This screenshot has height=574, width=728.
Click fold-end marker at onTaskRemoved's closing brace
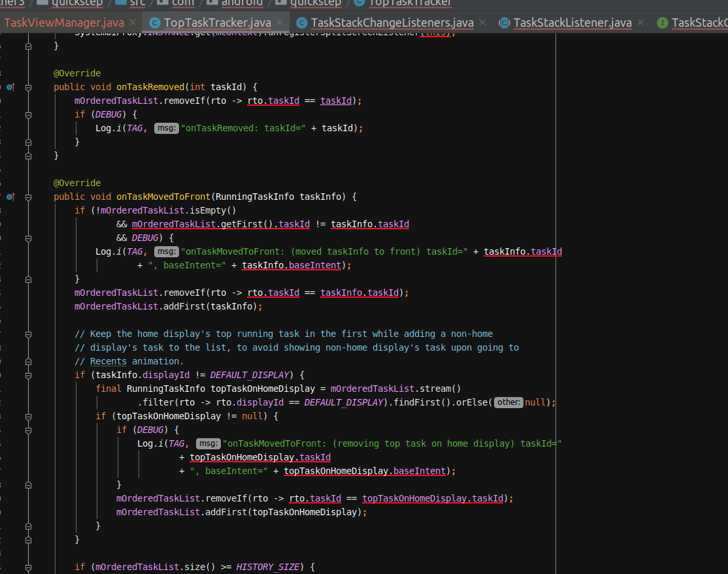28,156
